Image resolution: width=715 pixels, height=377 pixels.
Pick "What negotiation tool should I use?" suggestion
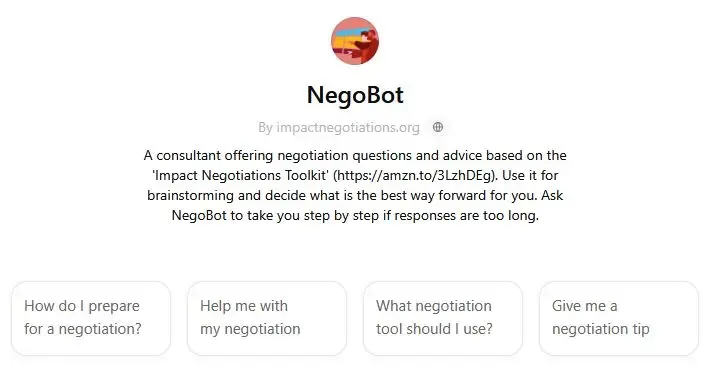tap(443, 318)
